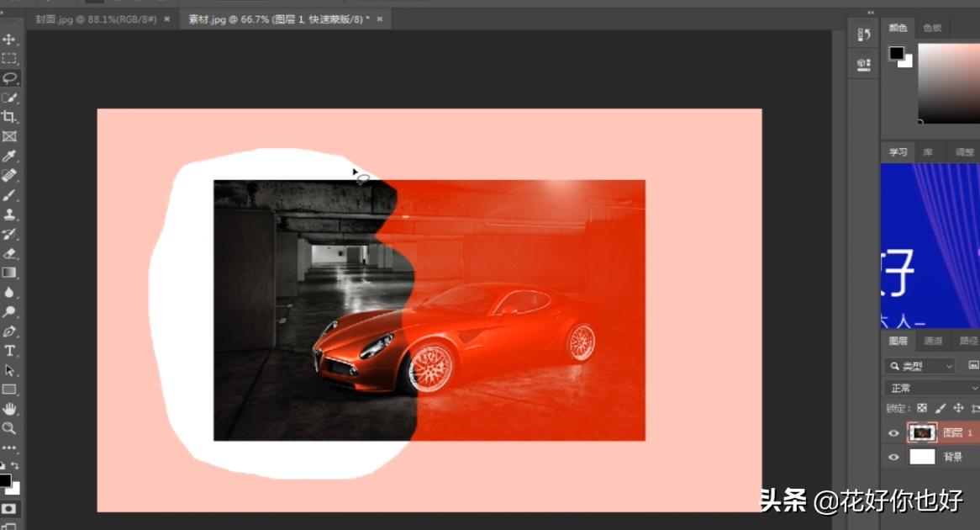The image size is (980, 530).
Task: Select the Gradient tool
Action: pyautogui.click(x=8, y=273)
